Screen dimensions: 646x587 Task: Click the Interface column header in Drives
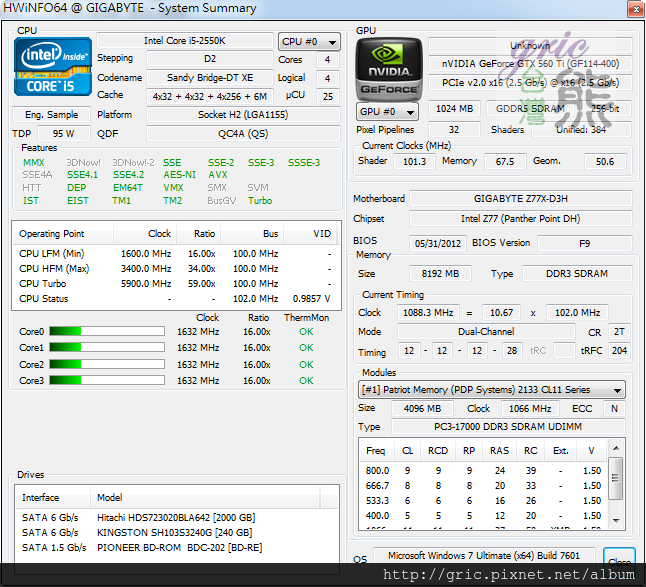point(53,498)
